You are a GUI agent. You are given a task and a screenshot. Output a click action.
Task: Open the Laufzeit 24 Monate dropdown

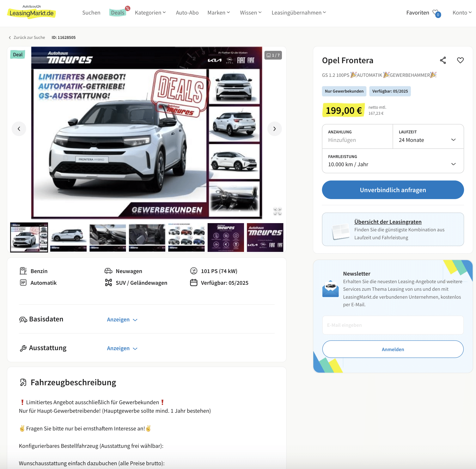coord(428,136)
